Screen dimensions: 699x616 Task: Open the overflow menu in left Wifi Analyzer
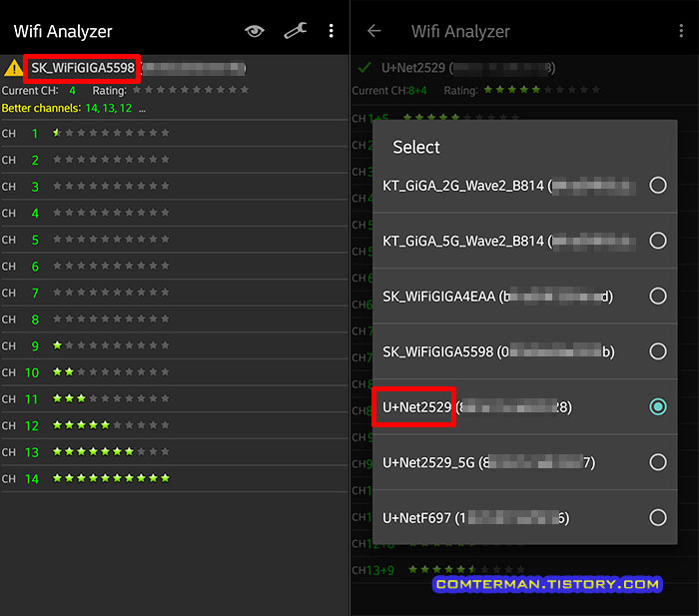coord(331,31)
